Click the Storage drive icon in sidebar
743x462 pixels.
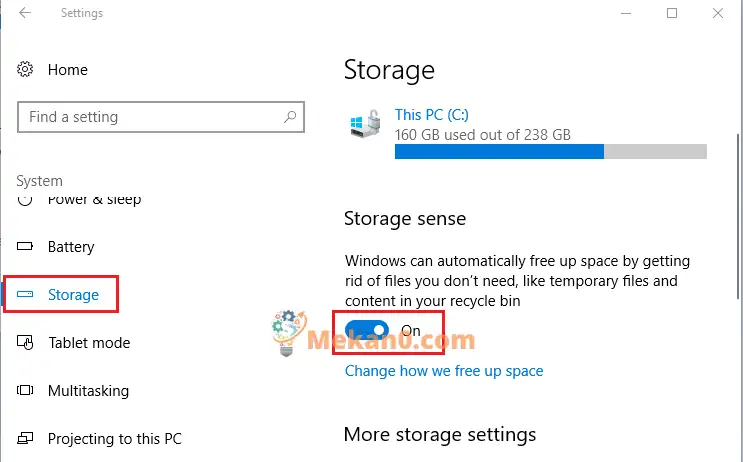tap(25, 294)
